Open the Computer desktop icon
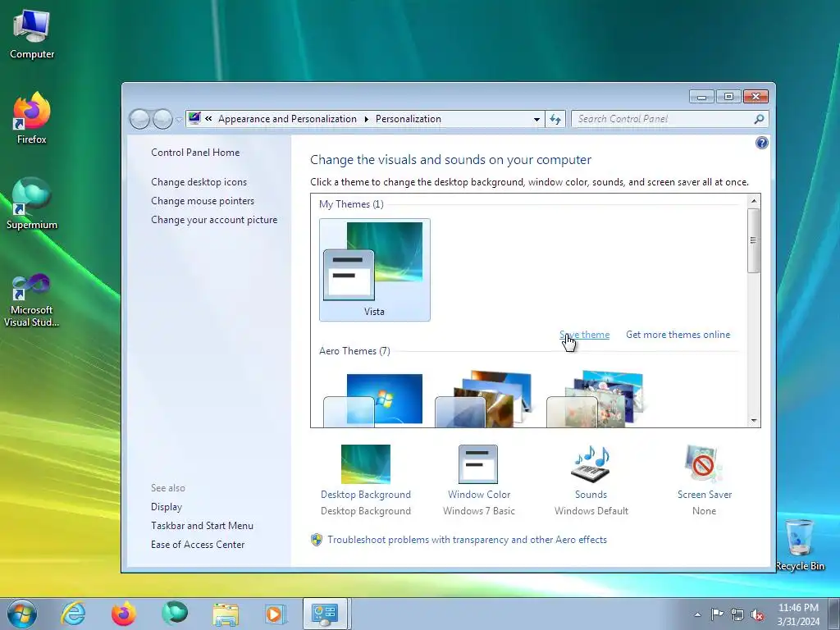Image resolution: width=840 pixels, height=630 pixels. [32, 34]
